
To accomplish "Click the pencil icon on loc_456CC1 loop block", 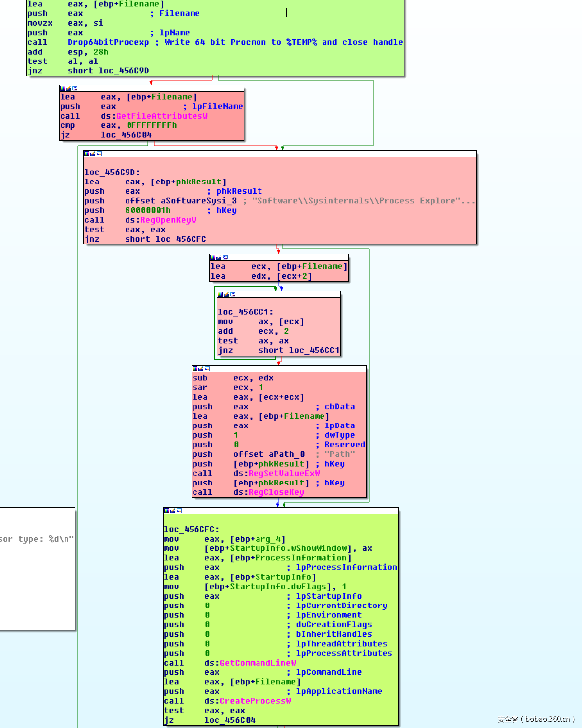I will 226,294.
